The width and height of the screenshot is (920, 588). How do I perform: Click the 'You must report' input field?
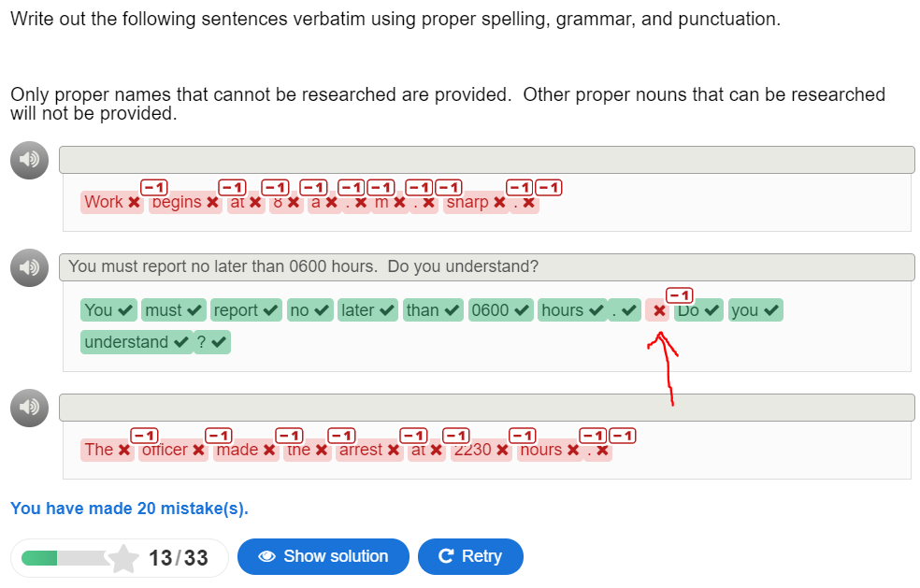486,267
